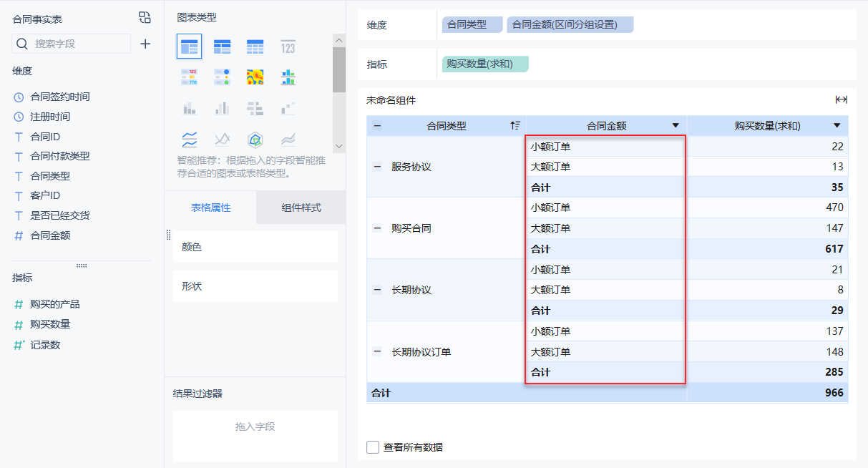Select the colored number table chart type
The width and height of the screenshot is (868, 468).
pos(190,77)
